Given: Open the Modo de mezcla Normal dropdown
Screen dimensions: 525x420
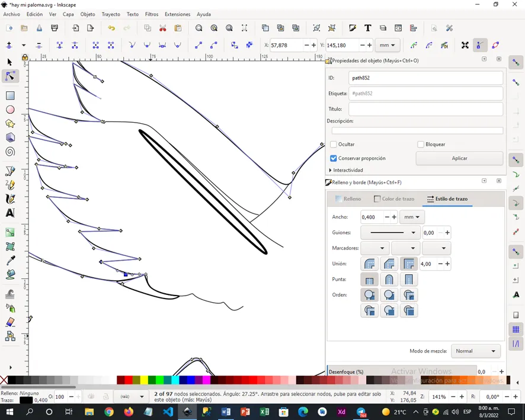Looking at the screenshot, I should click(x=476, y=351).
